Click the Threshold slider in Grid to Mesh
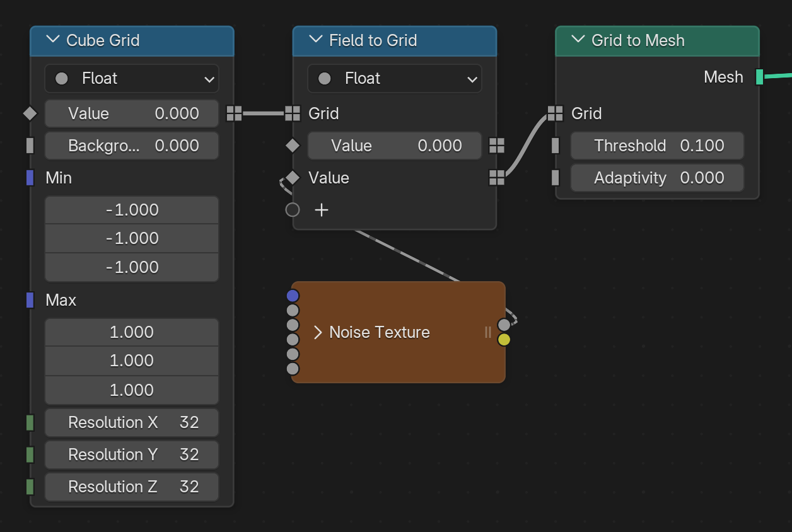 tap(657, 146)
